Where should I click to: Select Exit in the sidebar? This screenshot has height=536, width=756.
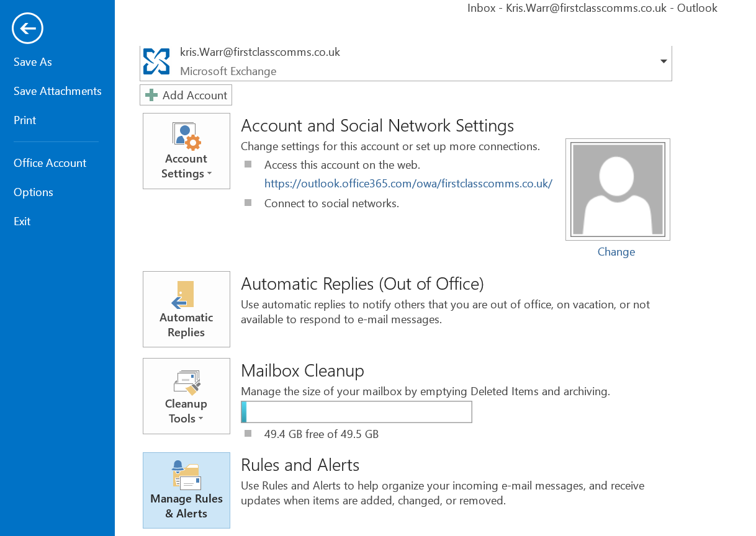coord(22,221)
